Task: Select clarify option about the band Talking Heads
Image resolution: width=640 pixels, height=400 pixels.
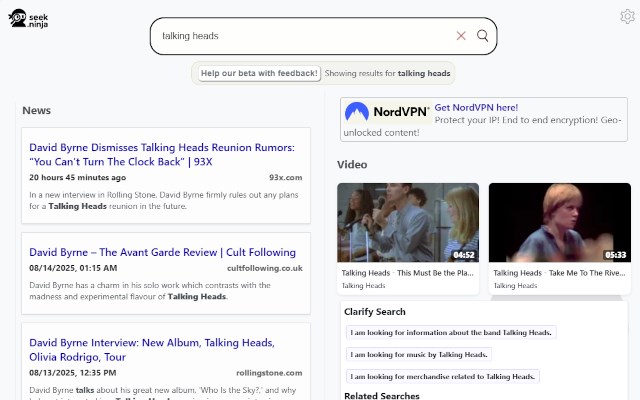Action: (x=451, y=333)
